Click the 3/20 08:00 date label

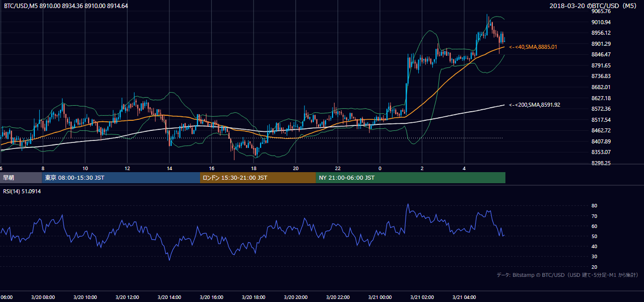pyautogui.click(x=42, y=297)
